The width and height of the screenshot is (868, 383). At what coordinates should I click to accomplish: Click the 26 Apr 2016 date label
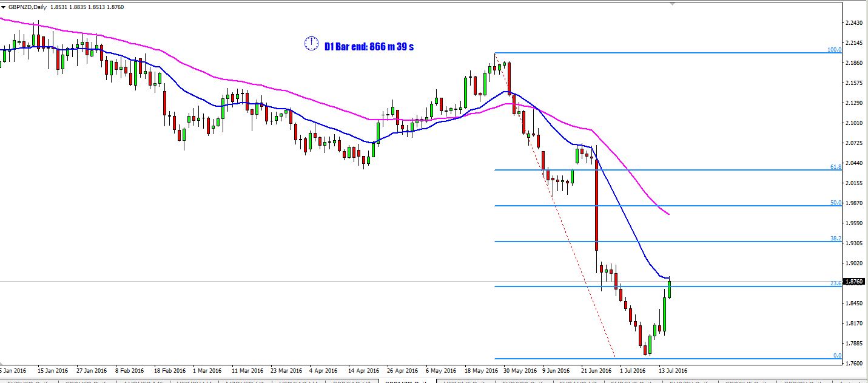click(x=402, y=370)
